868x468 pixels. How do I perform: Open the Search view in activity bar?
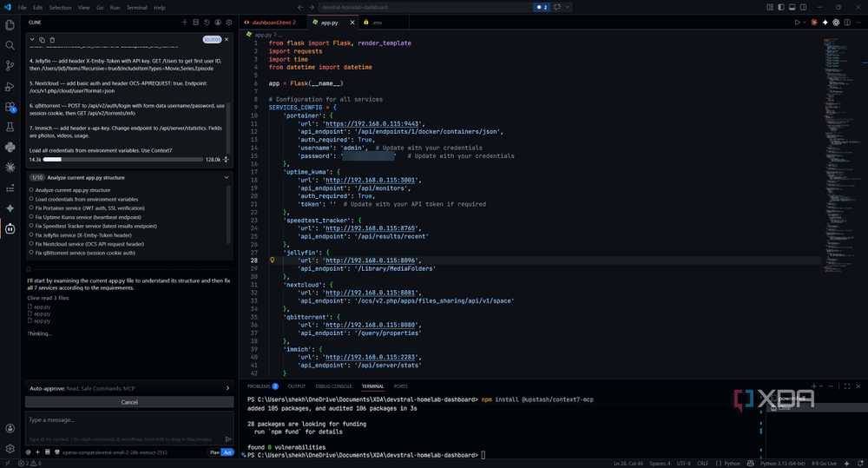(x=10, y=45)
